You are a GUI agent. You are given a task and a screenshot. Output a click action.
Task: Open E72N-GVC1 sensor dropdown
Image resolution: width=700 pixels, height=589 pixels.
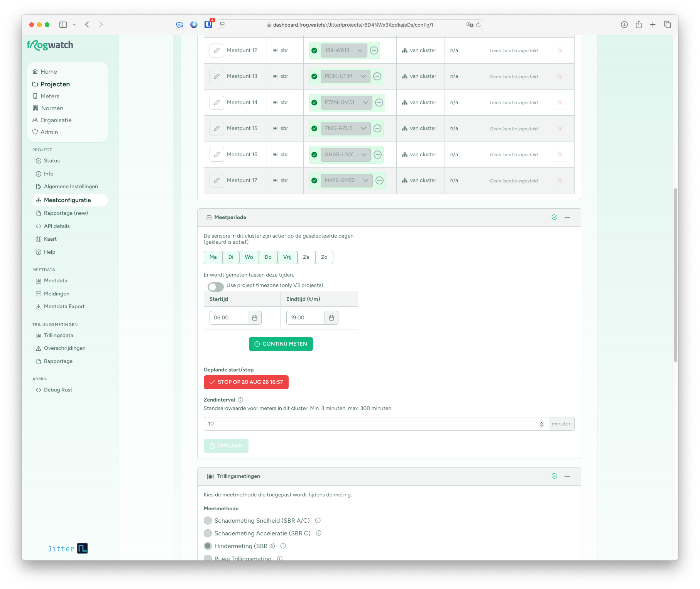coord(347,103)
